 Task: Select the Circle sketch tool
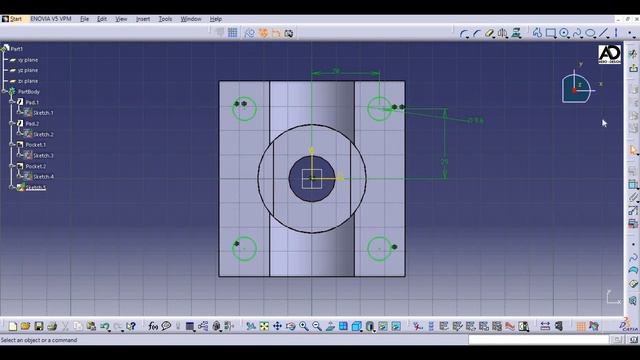click(x=564, y=33)
